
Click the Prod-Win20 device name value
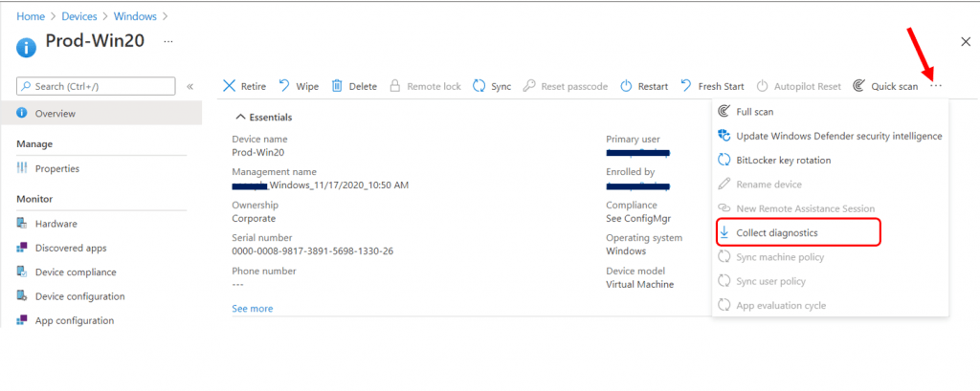pyautogui.click(x=258, y=152)
